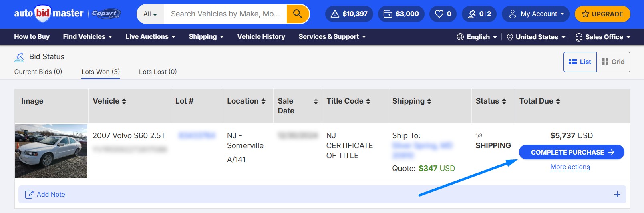Click the Add Note pencil icon
Screen dimensions: 644x213
[x=29, y=195]
